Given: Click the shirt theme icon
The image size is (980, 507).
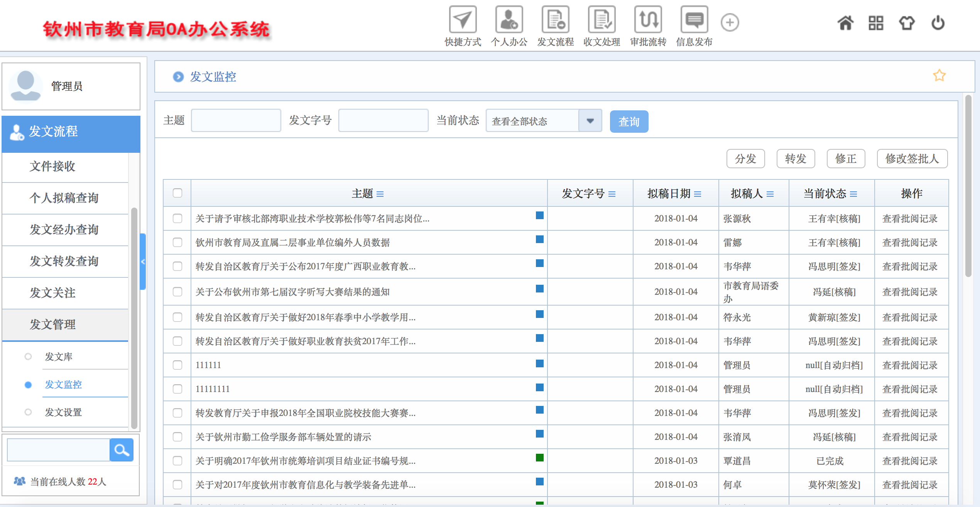Looking at the screenshot, I should 907,23.
